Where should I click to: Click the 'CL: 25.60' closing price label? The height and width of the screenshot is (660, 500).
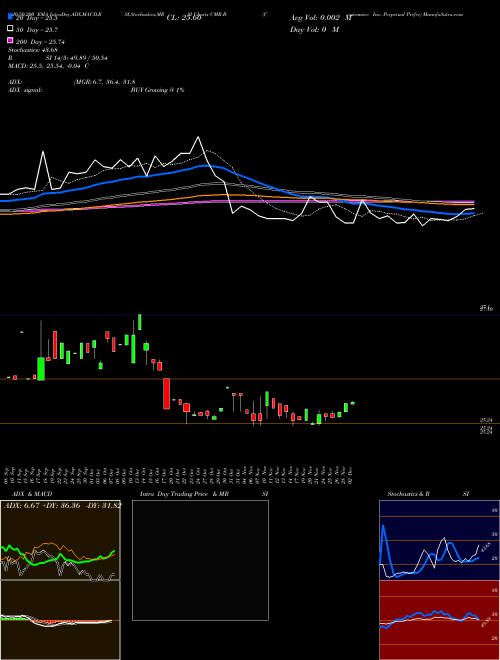184,18
